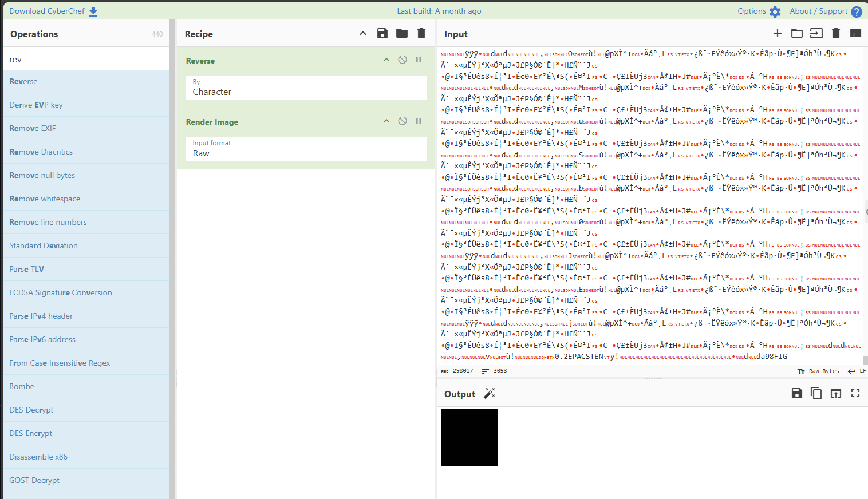
Task: Save the recipe using the save icon
Action: click(x=382, y=34)
